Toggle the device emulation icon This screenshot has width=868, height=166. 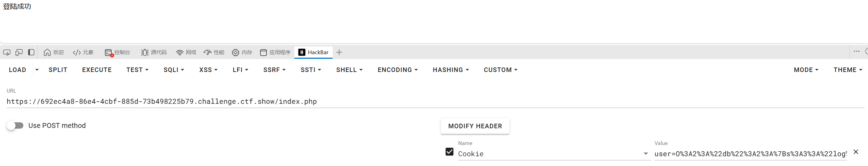click(x=19, y=52)
